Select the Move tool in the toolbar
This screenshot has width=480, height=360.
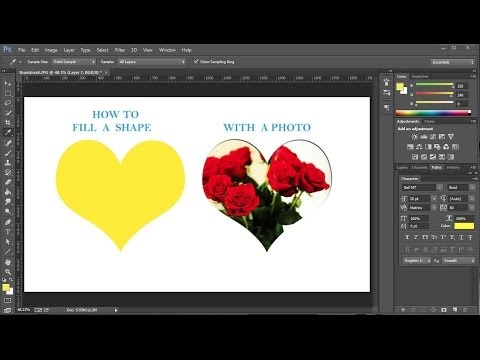(8, 84)
